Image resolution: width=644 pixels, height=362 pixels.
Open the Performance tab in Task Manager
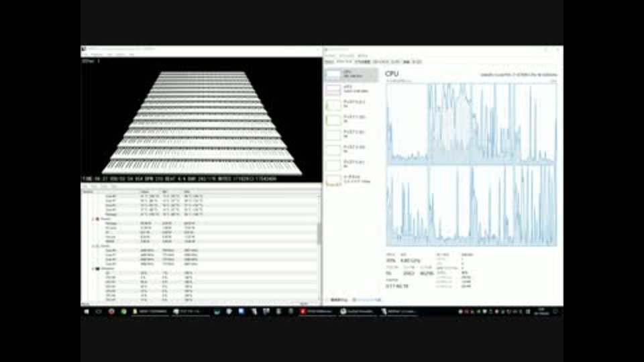click(344, 62)
